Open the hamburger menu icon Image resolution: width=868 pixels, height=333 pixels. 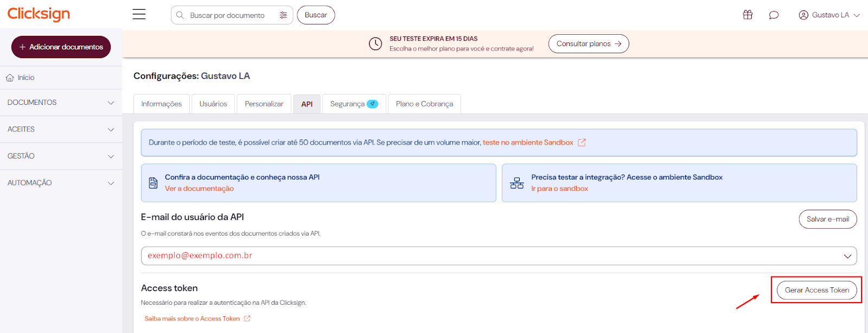pyautogui.click(x=139, y=15)
